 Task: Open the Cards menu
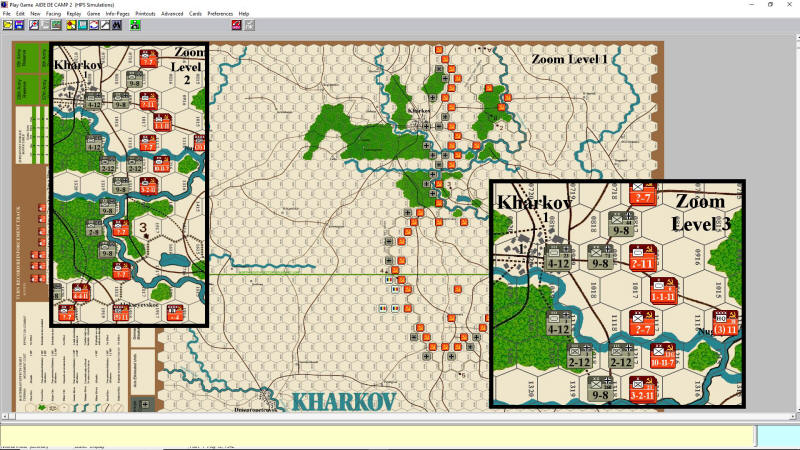[196, 13]
